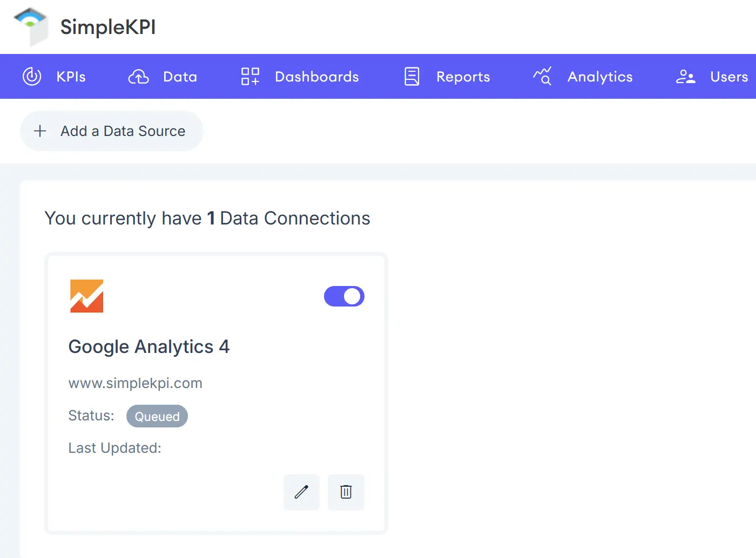Click the 'Last Updated:' label
The image size is (756, 558).
coord(115,448)
